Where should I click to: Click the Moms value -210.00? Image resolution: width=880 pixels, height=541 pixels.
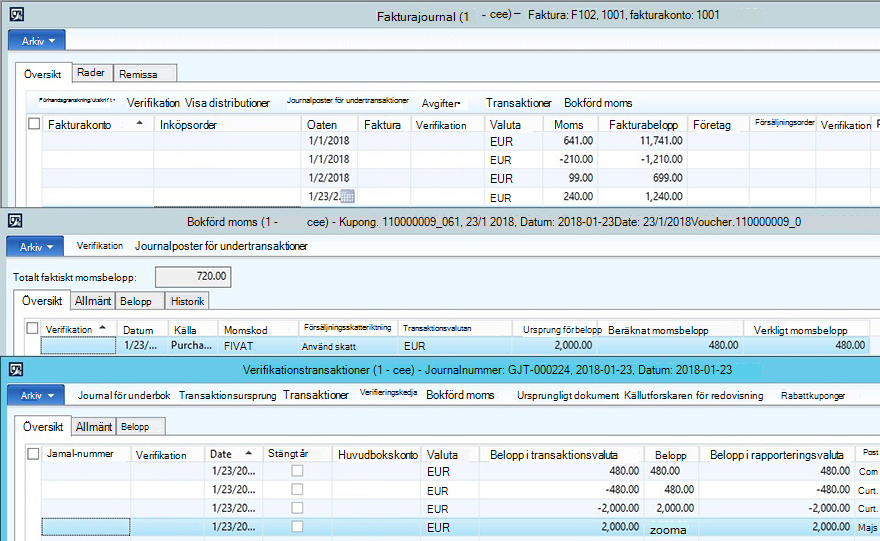pyautogui.click(x=576, y=159)
